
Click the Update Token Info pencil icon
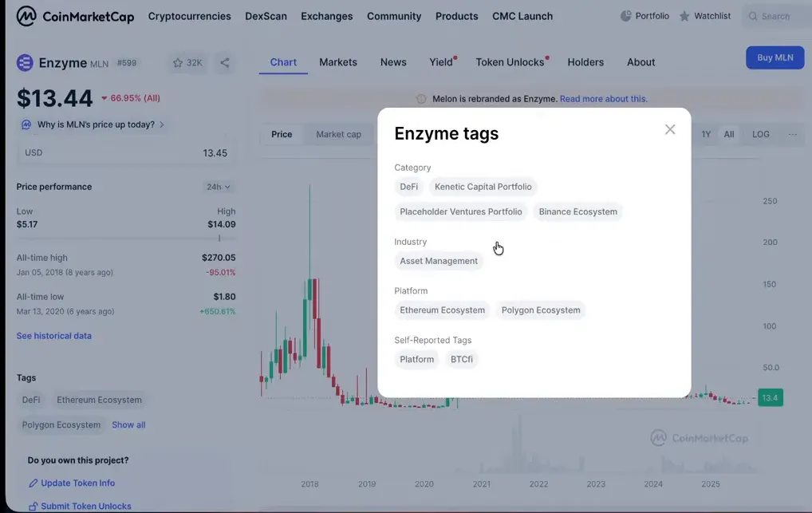click(34, 483)
